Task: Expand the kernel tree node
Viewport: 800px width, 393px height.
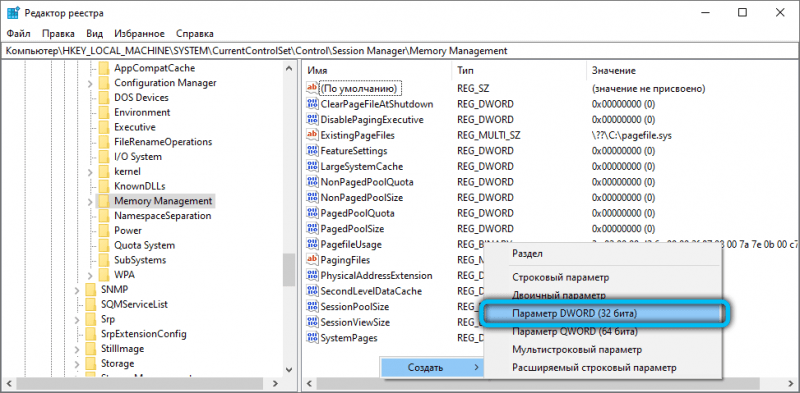Action: (90, 172)
